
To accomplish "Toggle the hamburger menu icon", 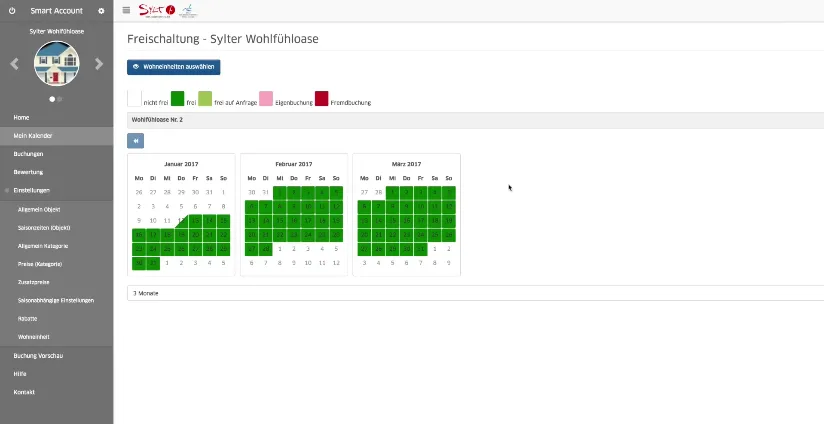I will pyautogui.click(x=126, y=10).
